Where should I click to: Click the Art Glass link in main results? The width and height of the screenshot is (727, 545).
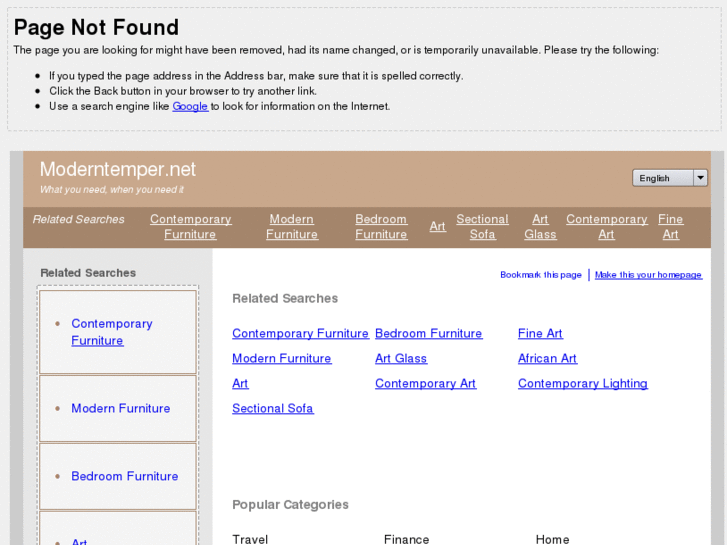[400, 358]
